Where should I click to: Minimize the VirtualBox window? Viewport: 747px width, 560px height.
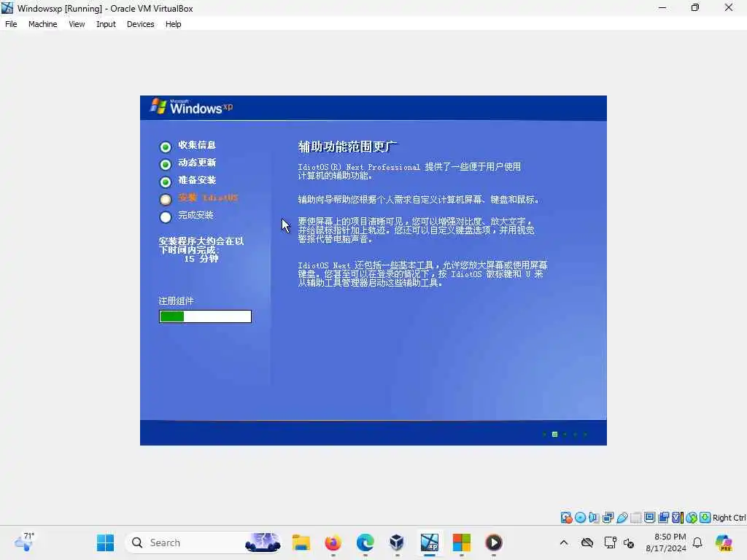pyautogui.click(x=662, y=7)
